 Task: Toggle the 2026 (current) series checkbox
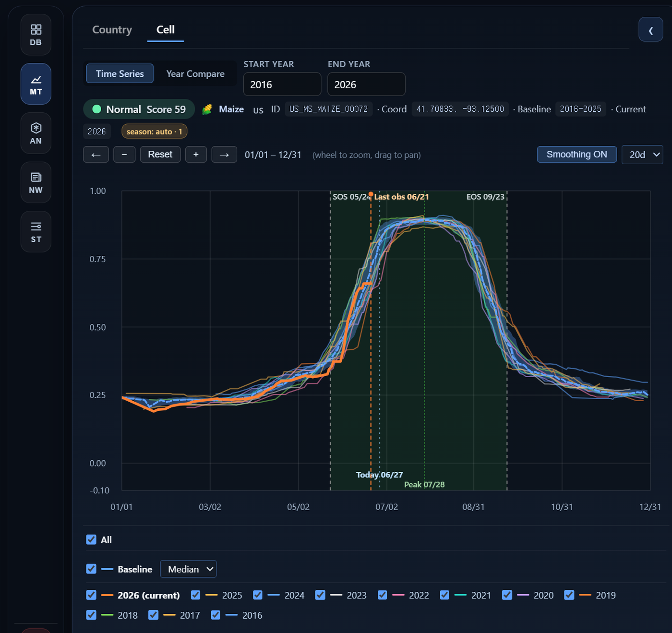pyautogui.click(x=91, y=595)
